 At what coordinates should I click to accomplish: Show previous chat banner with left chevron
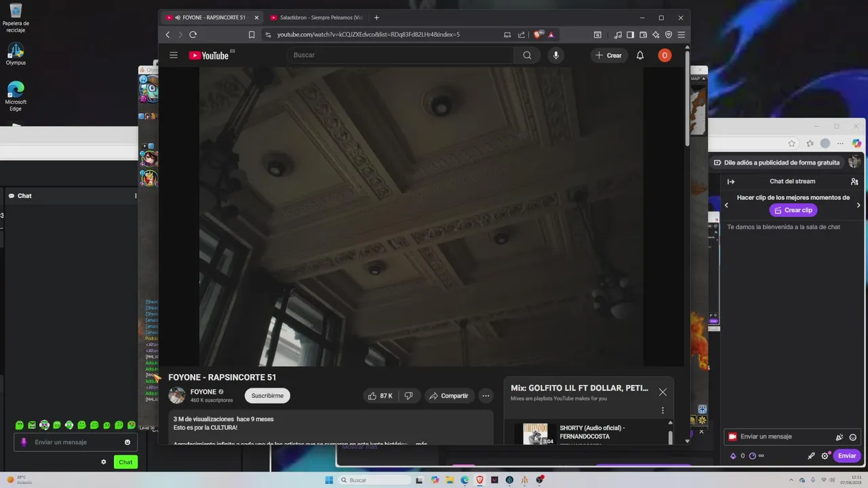tap(726, 205)
